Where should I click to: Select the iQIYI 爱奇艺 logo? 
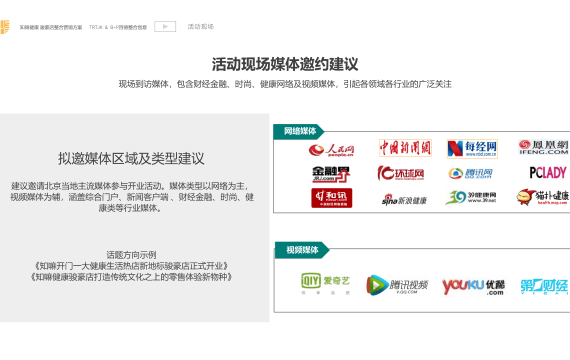[325, 283]
